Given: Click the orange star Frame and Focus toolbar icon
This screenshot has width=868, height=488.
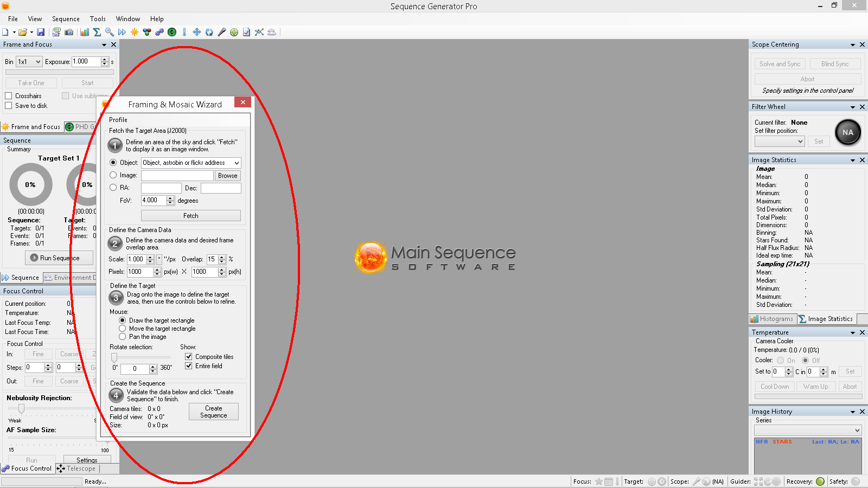Looking at the screenshot, I should click(135, 33).
